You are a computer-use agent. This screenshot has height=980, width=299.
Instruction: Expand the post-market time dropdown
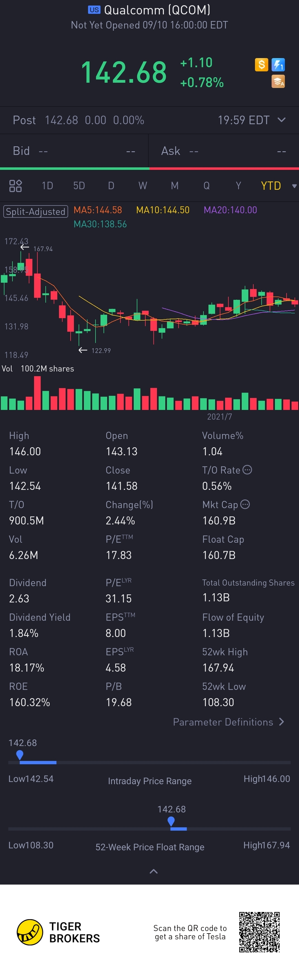[x=282, y=120]
